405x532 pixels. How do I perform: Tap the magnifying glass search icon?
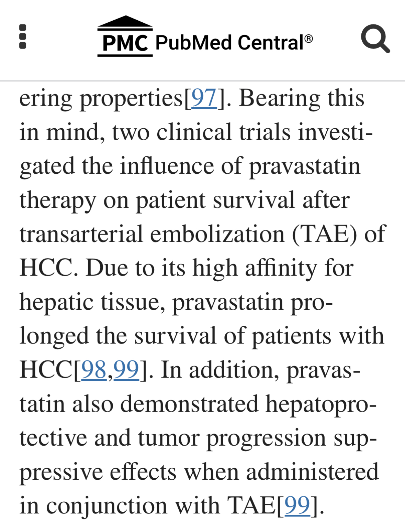point(375,38)
